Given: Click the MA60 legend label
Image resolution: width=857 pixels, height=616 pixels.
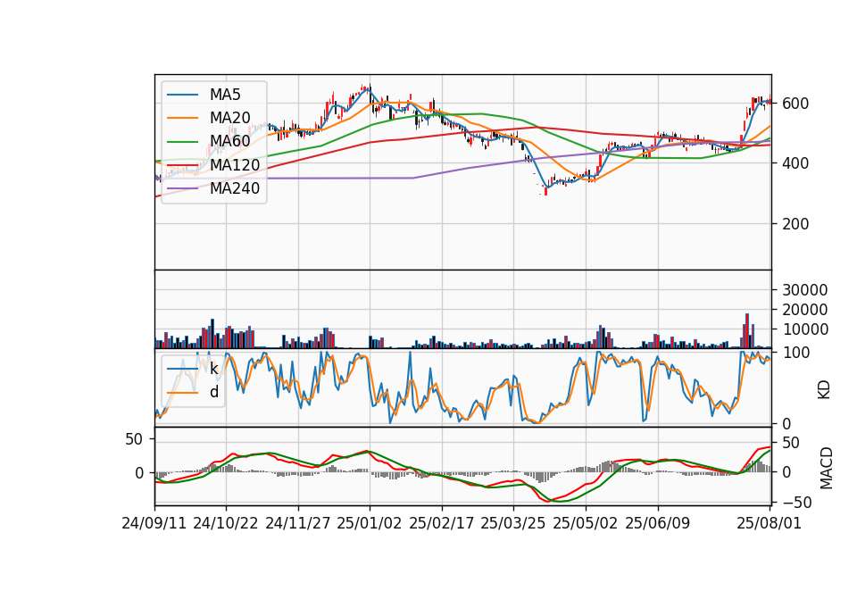Looking at the screenshot, I should point(230,141).
